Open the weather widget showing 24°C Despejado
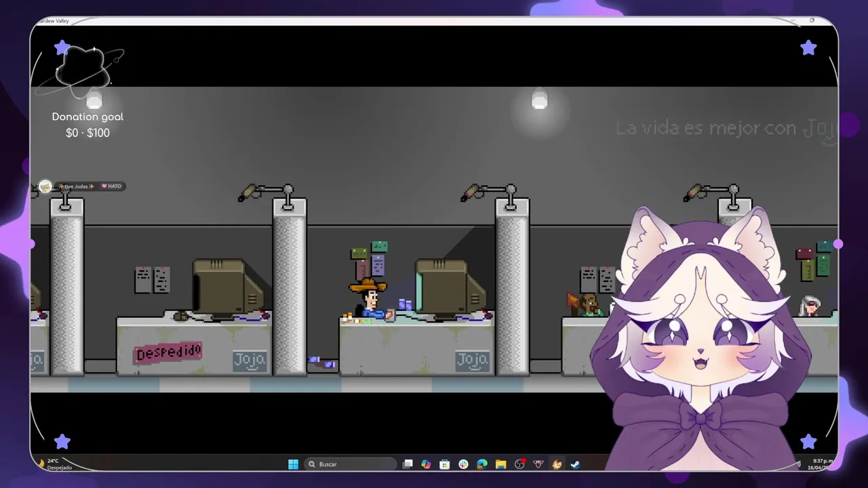Image resolution: width=868 pixels, height=488 pixels. [55, 464]
